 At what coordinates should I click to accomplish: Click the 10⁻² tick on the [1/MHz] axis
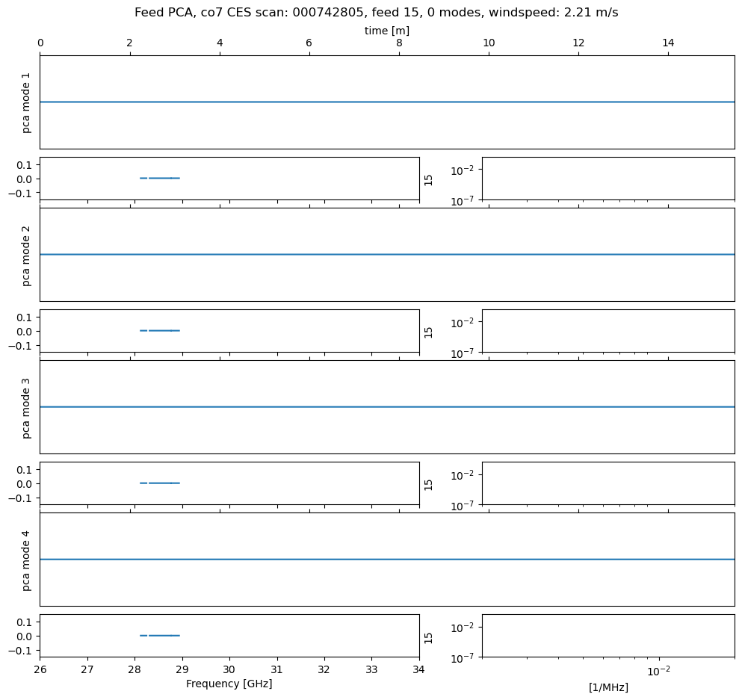(658, 671)
